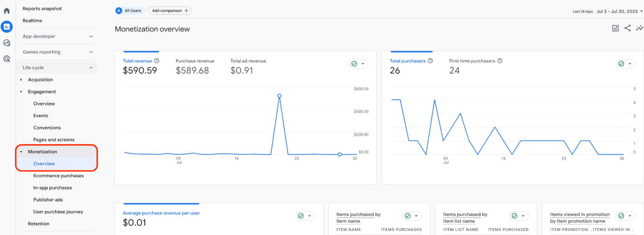
Task: Collapse the Life cycle section
Action: [x=91, y=68]
